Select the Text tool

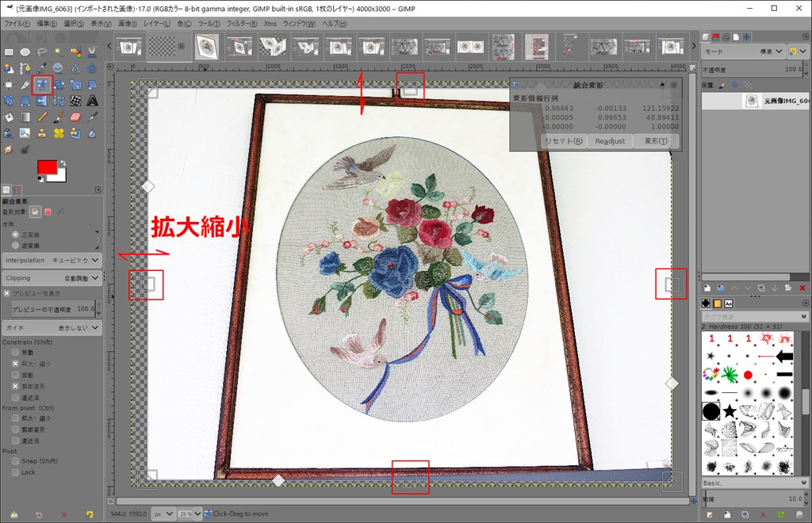pyautogui.click(x=92, y=101)
